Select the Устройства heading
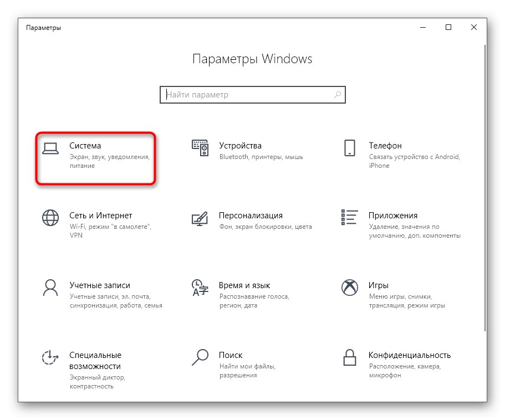 coord(240,146)
